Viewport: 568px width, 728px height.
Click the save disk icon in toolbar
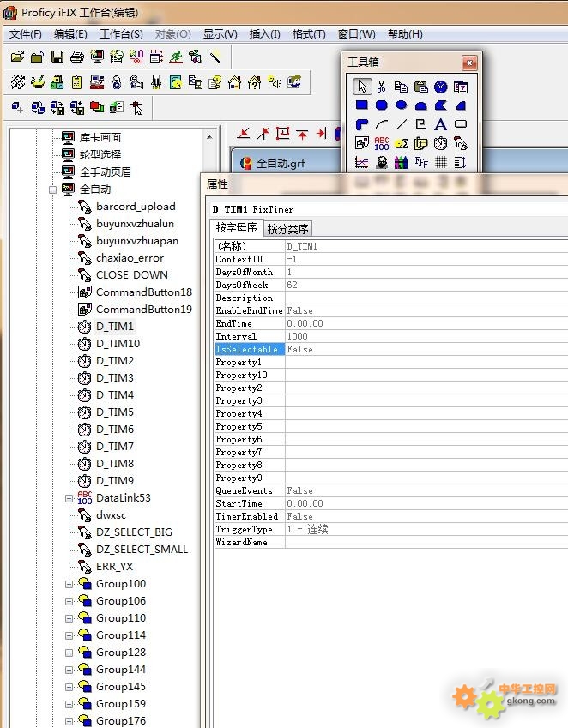click(x=57, y=57)
